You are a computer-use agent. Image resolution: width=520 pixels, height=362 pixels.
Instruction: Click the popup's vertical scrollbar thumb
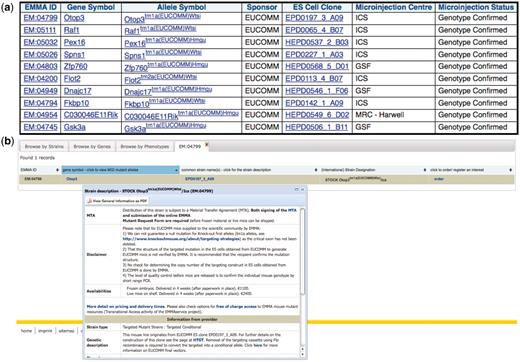tap(302, 252)
